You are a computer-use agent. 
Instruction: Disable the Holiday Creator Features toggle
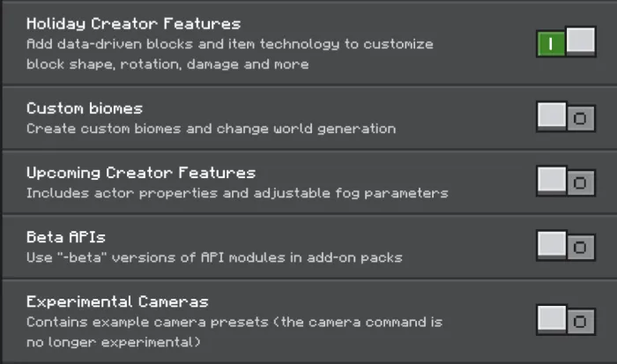(566, 41)
